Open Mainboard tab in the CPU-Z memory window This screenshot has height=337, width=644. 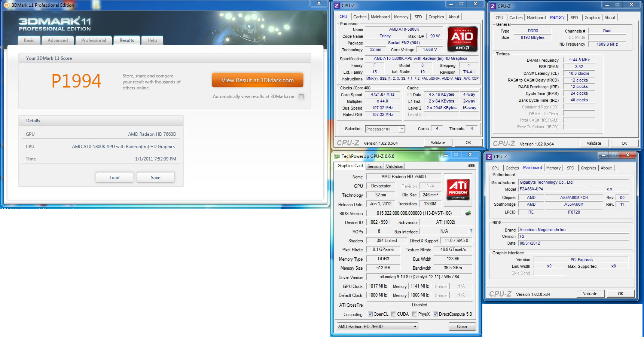(x=536, y=18)
